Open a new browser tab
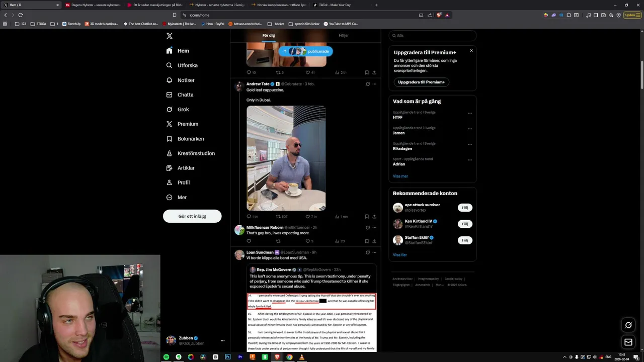Screen dimensions: 644x362 (376, 5)
